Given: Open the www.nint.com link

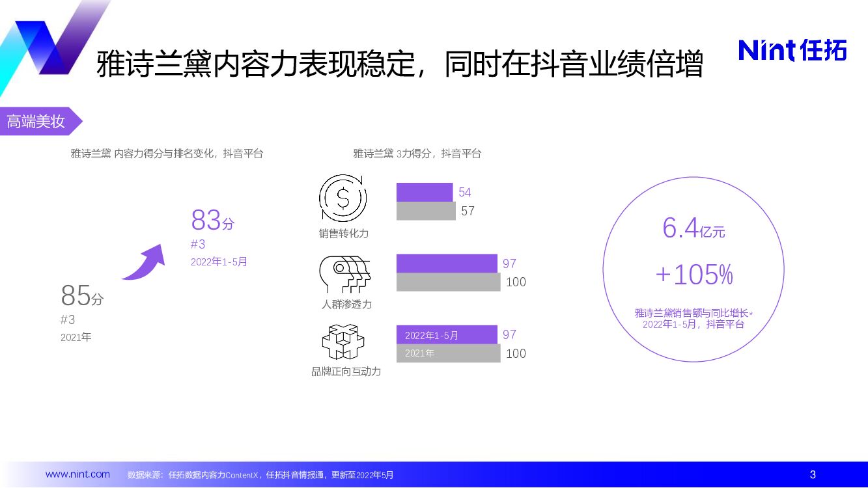Looking at the screenshot, I should tap(77, 474).
